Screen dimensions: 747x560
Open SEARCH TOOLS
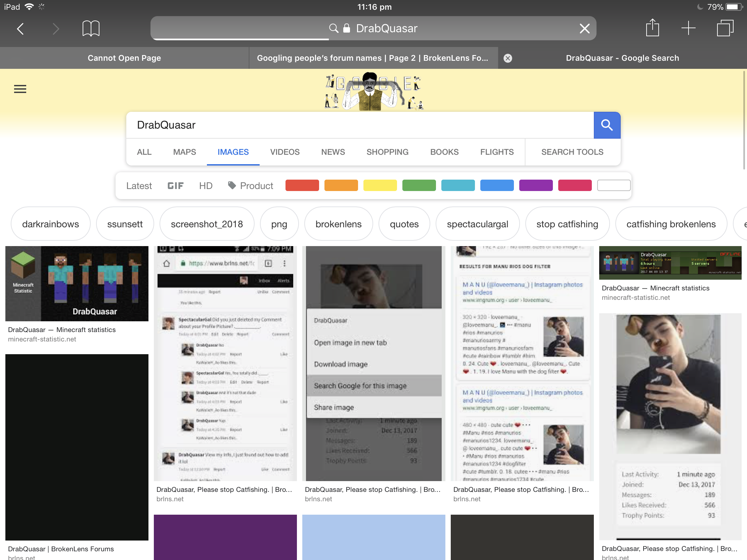[x=572, y=152]
